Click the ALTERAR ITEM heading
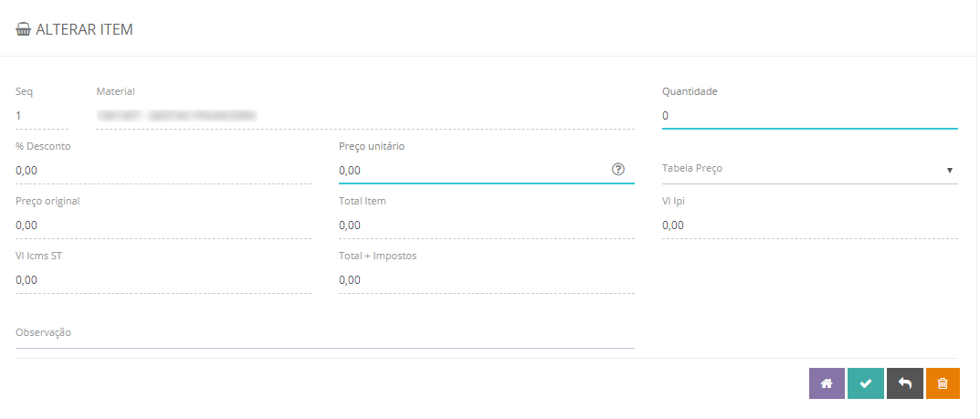 [84, 30]
